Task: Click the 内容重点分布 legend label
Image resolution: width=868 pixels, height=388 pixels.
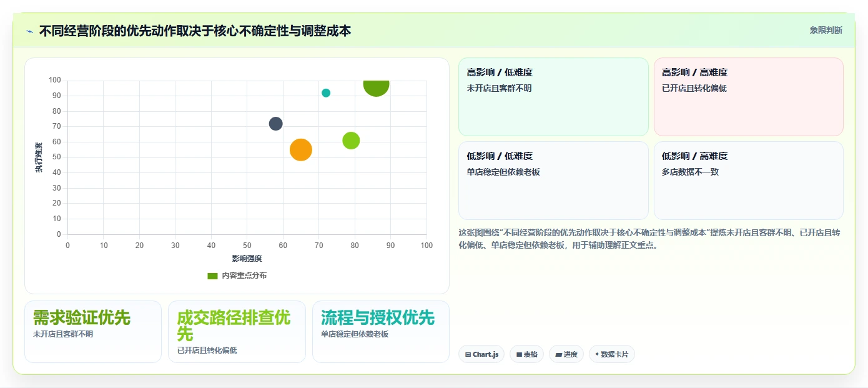Action: [x=244, y=276]
